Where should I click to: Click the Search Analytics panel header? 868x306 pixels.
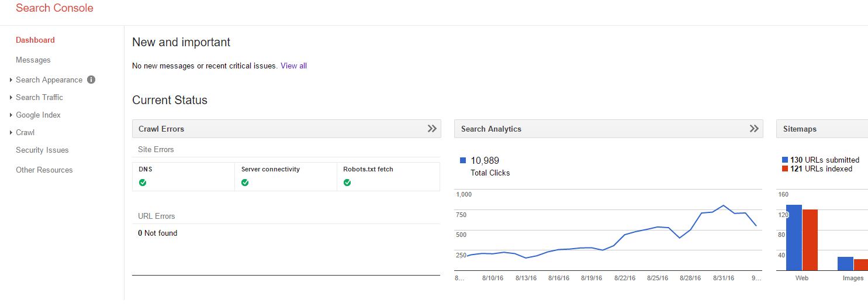click(x=608, y=129)
